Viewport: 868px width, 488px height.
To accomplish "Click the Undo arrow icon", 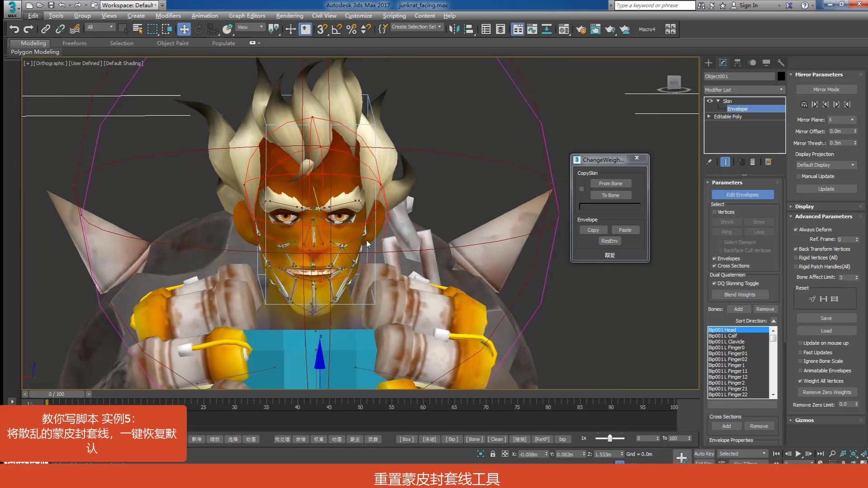I will pos(14,29).
